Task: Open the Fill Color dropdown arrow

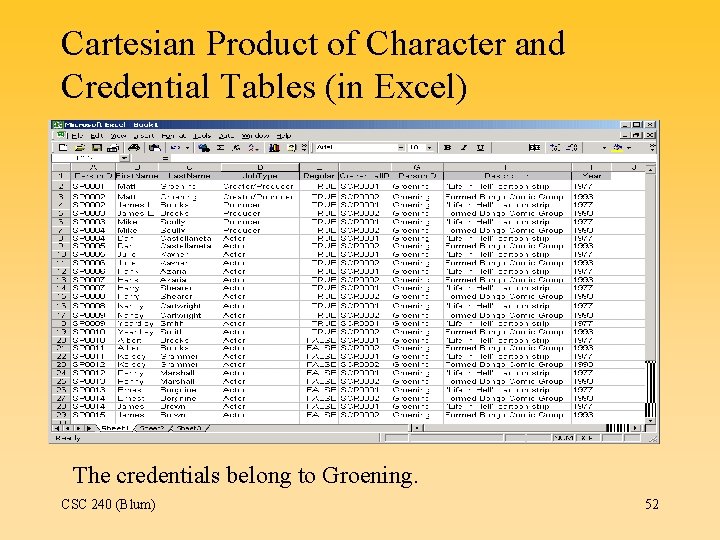Action: 629,148
